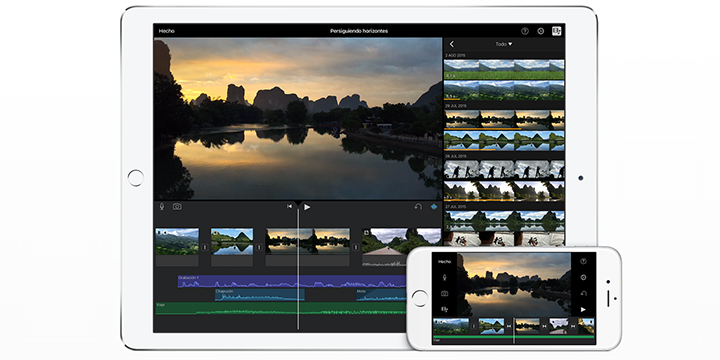Select river clip under 27 JUL 2015
Image resolution: width=720 pixels, height=360 pixels.
click(x=504, y=220)
